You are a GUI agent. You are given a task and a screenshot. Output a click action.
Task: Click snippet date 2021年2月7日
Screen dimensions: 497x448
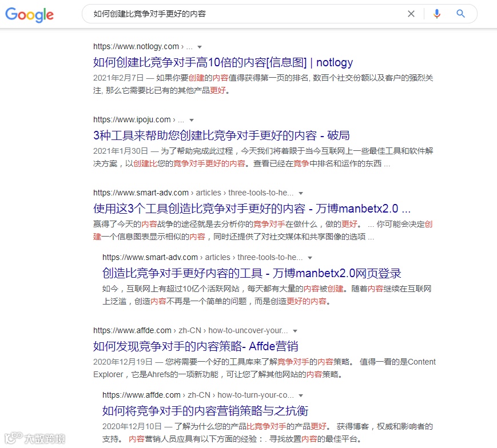118,78
